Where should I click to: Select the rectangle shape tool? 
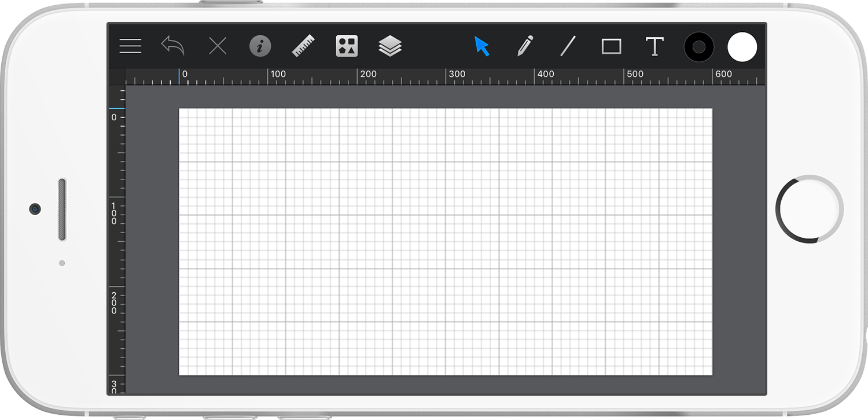coord(611,46)
